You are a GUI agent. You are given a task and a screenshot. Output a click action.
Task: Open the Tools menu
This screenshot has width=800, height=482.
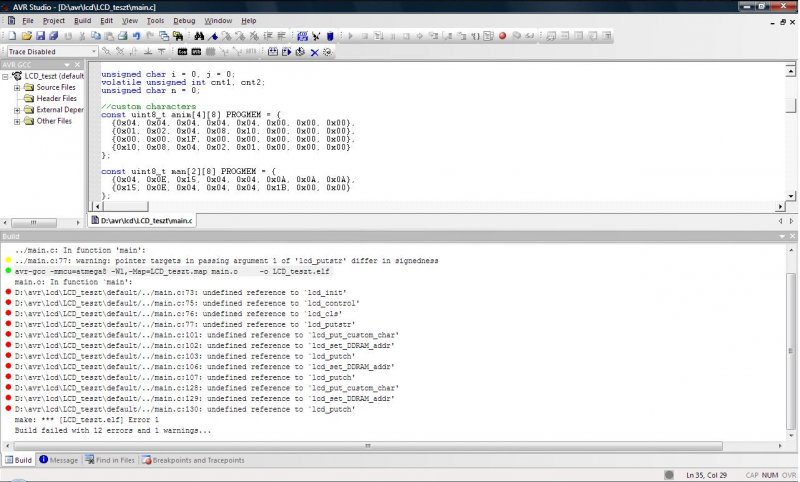(155, 21)
